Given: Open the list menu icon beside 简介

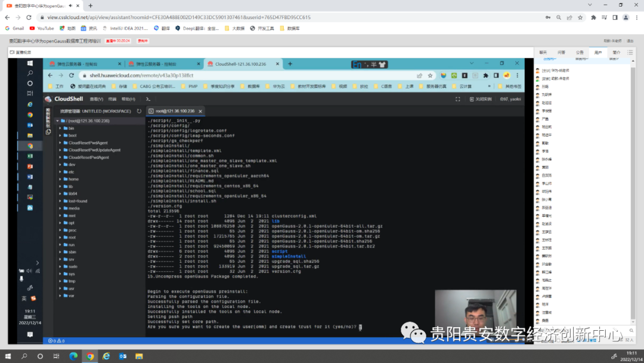Looking at the screenshot, I should (630, 52).
